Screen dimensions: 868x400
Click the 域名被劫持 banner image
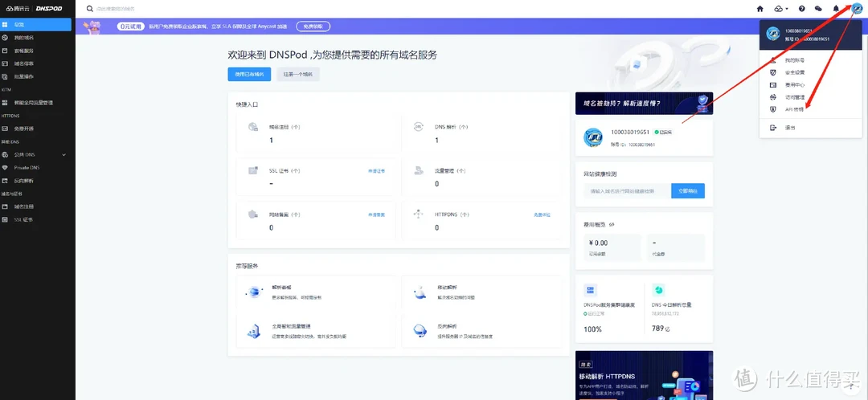click(x=645, y=104)
